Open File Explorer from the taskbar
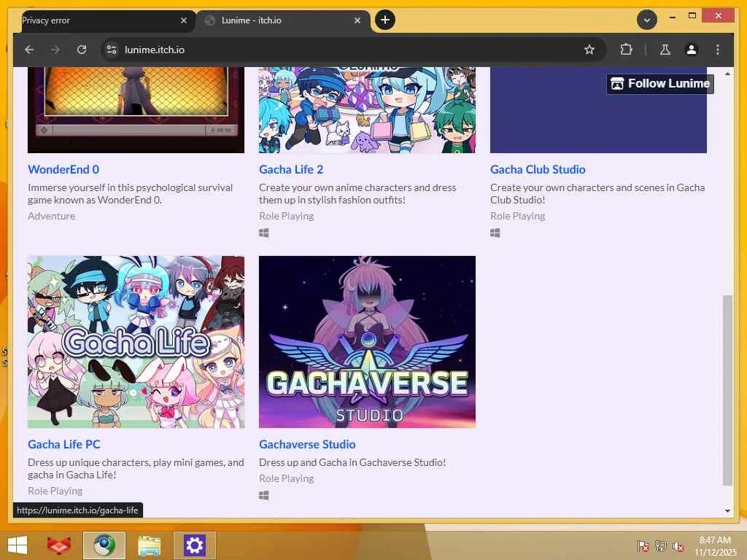 pos(149,545)
